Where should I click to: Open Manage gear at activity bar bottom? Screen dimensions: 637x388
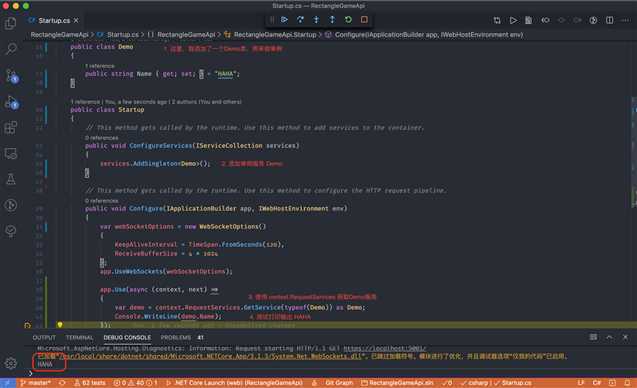(11, 363)
